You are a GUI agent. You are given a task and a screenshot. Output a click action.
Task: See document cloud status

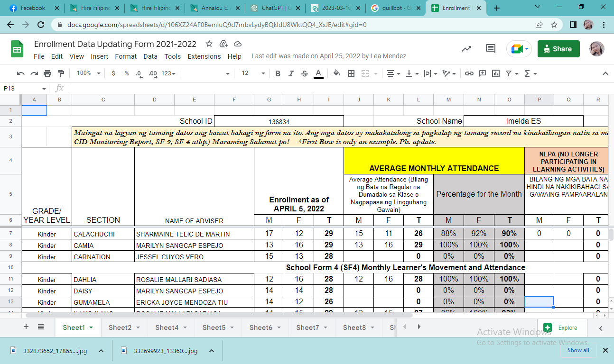(x=238, y=44)
